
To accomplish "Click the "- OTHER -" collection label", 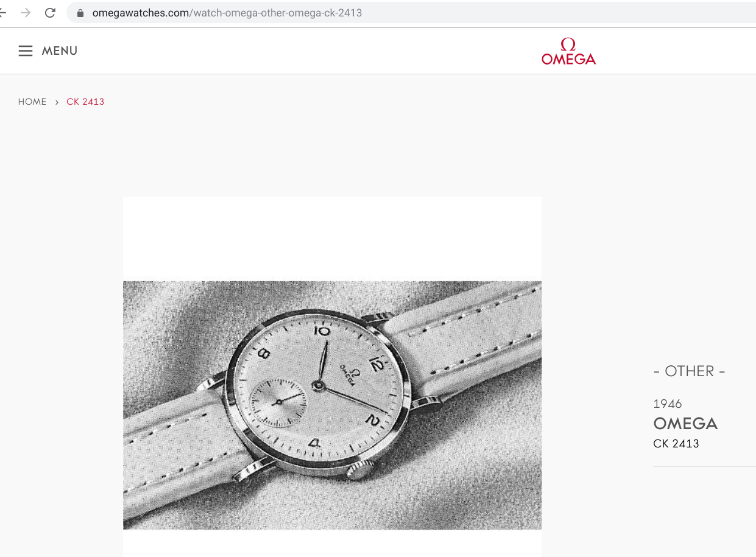I will [689, 371].
